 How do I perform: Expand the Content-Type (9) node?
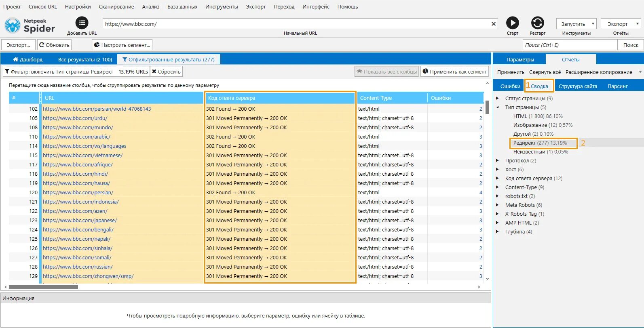[497, 187]
